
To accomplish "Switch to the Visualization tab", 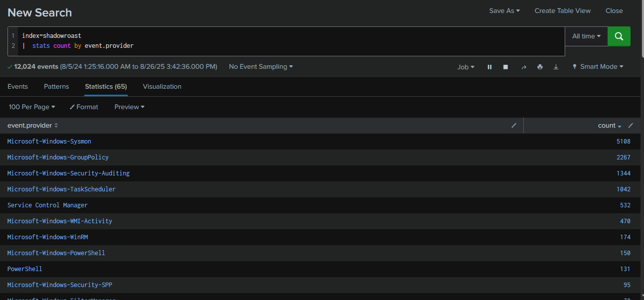I will click(162, 86).
